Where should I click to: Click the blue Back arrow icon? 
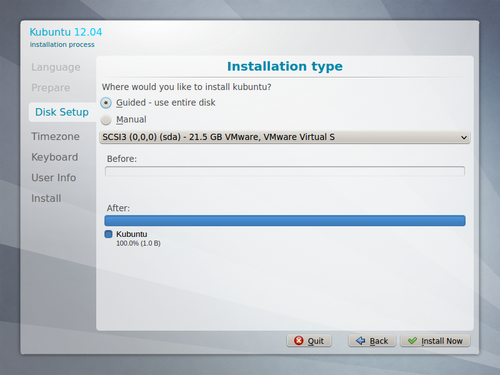360,341
